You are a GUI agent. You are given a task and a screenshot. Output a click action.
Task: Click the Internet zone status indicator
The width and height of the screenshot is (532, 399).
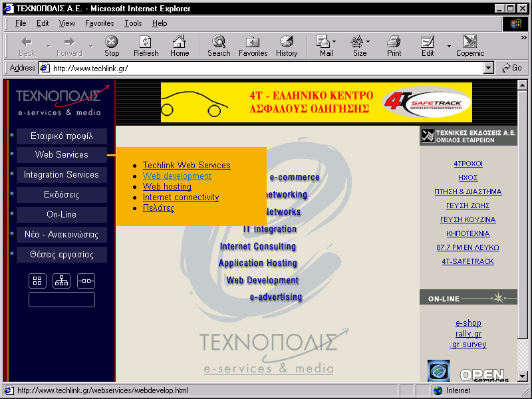[x=452, y=390]
